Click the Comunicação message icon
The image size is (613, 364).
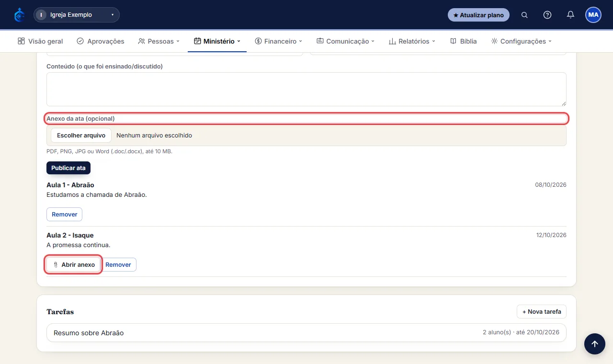pos(320,41)
